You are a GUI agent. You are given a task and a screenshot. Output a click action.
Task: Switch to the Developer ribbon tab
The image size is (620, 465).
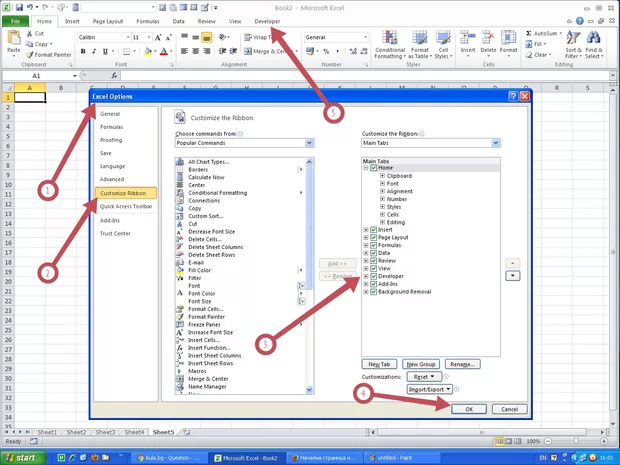click(x=268, y=20)
